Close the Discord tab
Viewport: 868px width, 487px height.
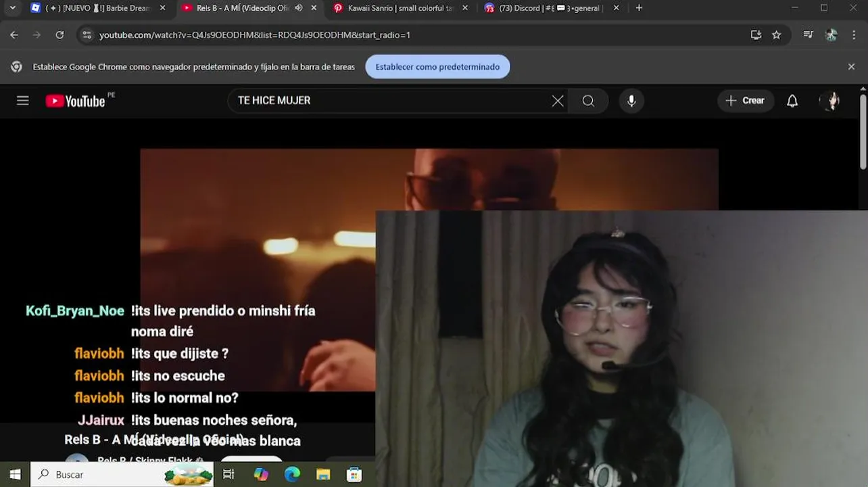[x=616, y=8]
